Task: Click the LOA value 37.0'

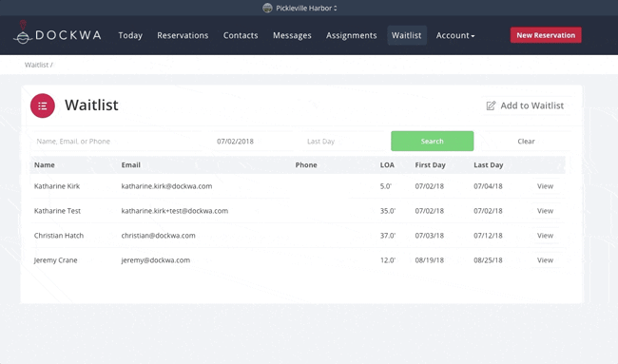Action: pyautogui.click(x=388, y=236)
